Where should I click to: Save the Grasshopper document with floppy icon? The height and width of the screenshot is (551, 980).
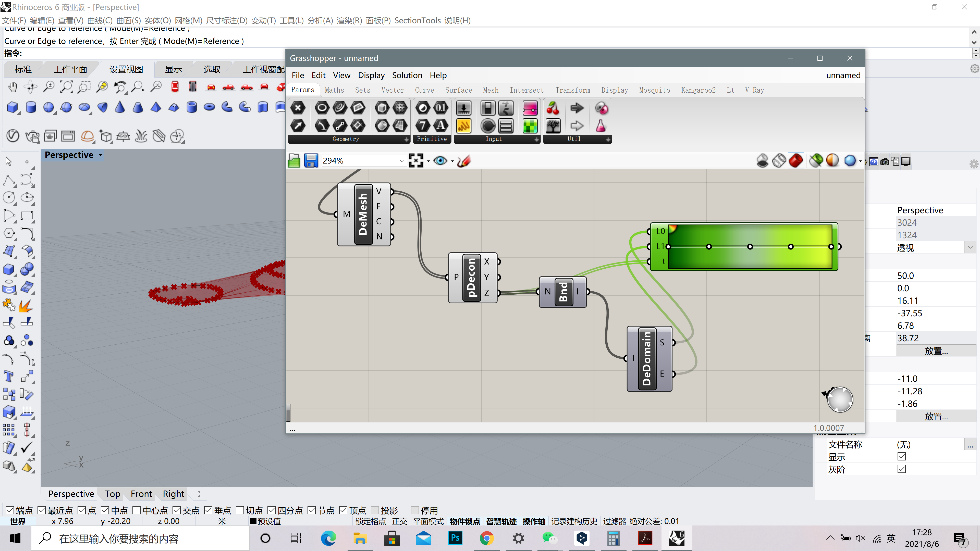tap(311, 161)
